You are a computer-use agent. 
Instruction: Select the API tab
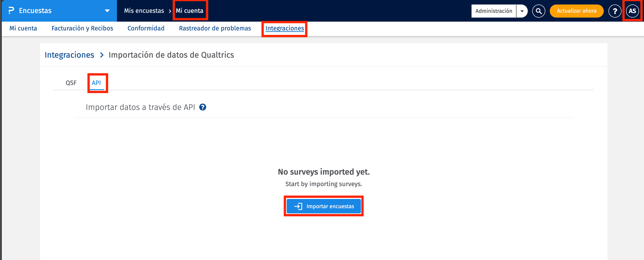[97, 83]
